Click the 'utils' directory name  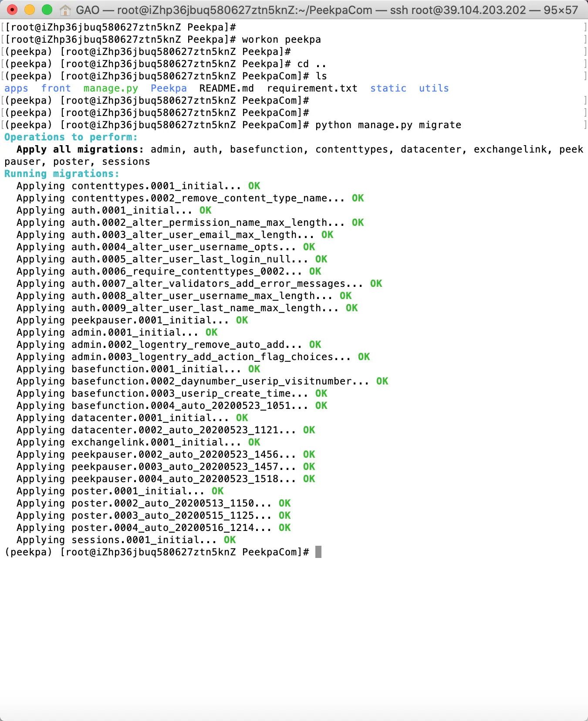point(434,88)
